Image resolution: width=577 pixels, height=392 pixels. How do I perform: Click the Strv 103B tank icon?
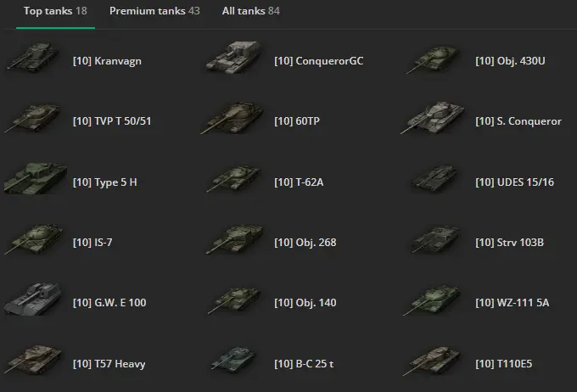(x=435, y=239)
